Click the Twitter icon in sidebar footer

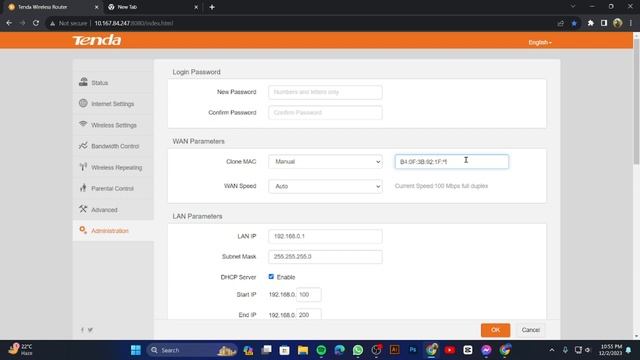(90, 330)
